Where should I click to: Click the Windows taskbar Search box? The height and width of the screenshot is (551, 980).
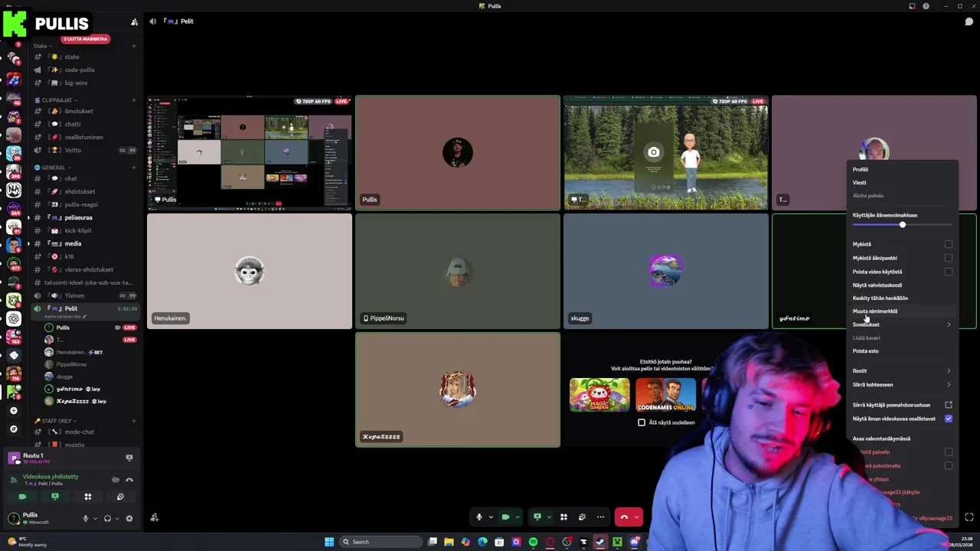pyautogui.click(x=381, y=542)
